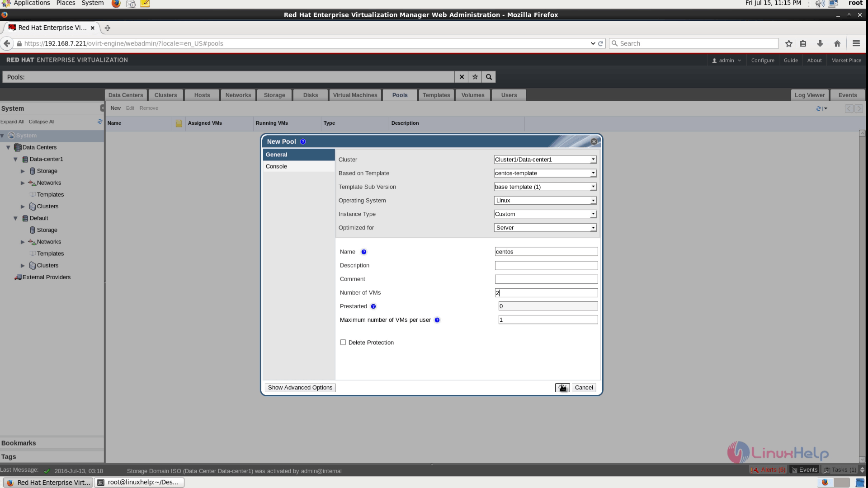Click the New Pool help icon
Image resolution: width=868 pixels, height=488 pixels.
pyautogui.click(x=303, y=141)
